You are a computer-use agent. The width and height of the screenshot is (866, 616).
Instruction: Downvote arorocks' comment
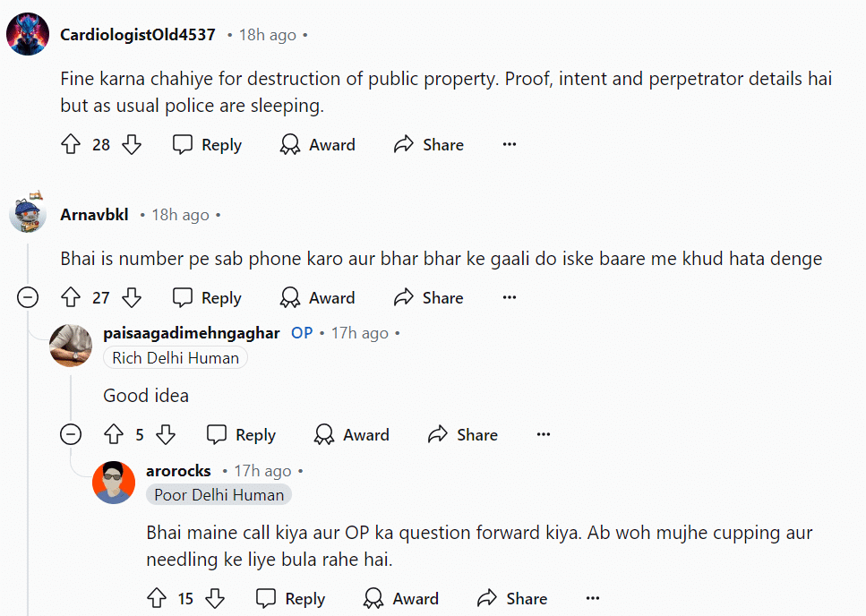(215, 599)
